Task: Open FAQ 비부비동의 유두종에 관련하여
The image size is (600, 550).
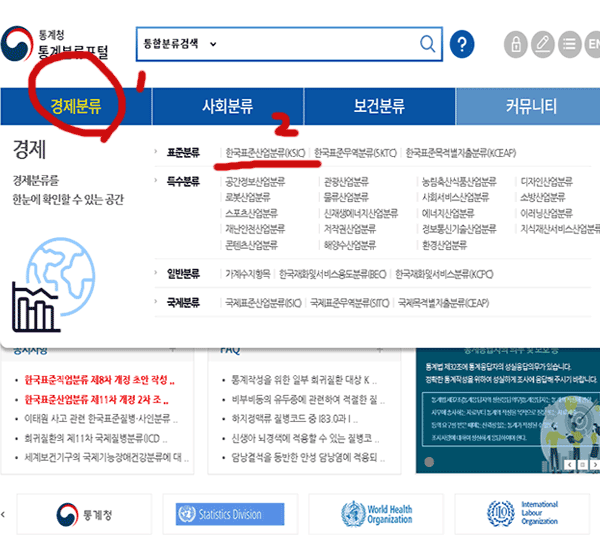Action: [308, 400]
